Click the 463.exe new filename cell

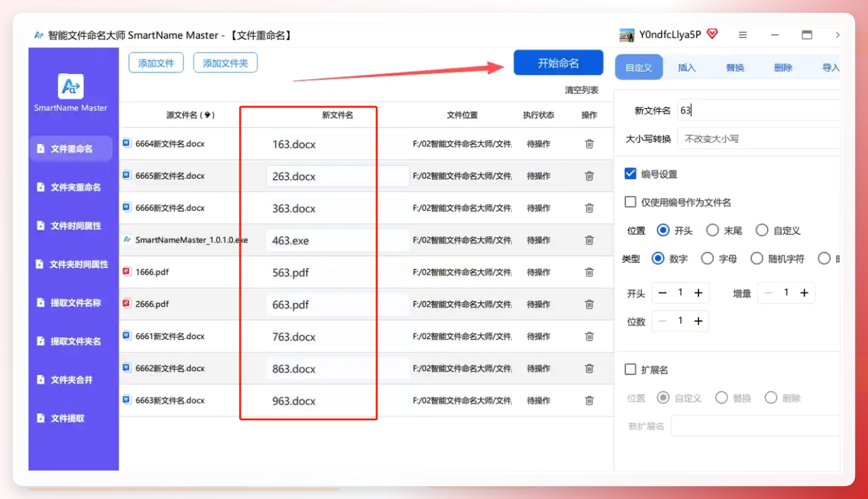click(x=337, y=240)
